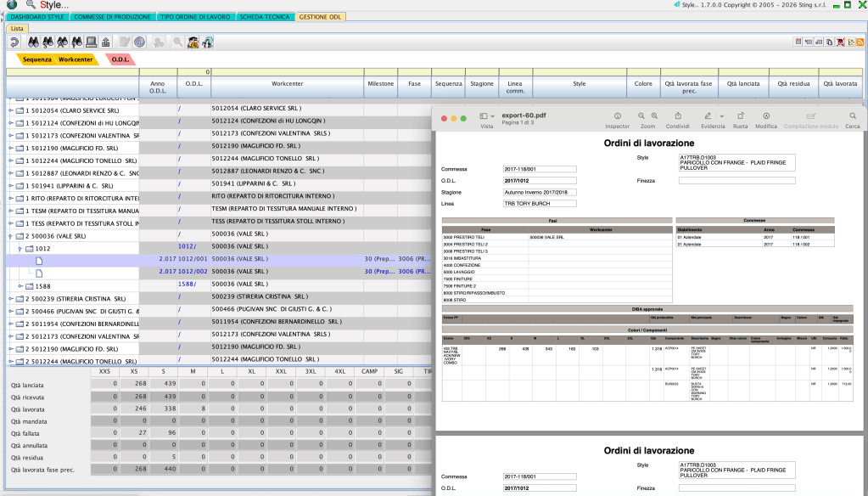Screen dimensions: 868x496
Task: Zoom out on the PDF document
Action: tap(641, 116)
